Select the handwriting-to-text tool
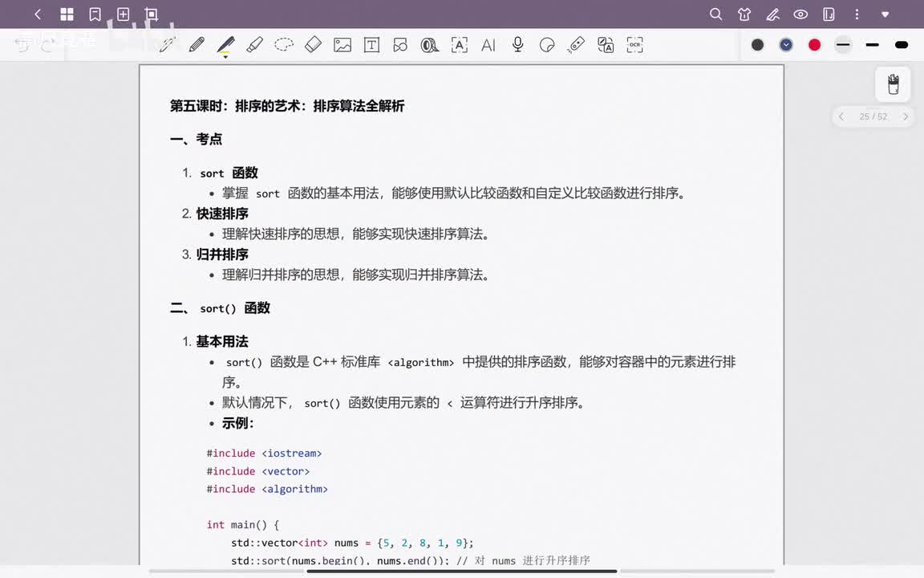The image size is (924, 578). (459, 45)
